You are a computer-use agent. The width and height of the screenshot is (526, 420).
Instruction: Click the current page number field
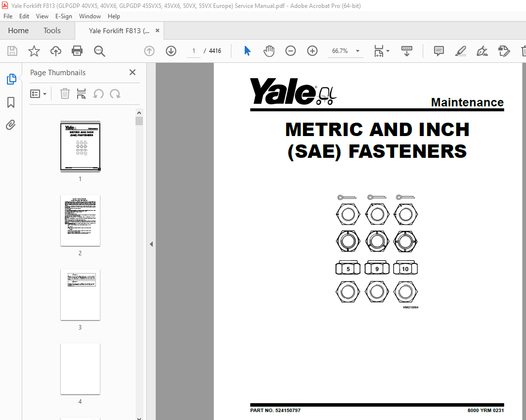coord(194,51)
